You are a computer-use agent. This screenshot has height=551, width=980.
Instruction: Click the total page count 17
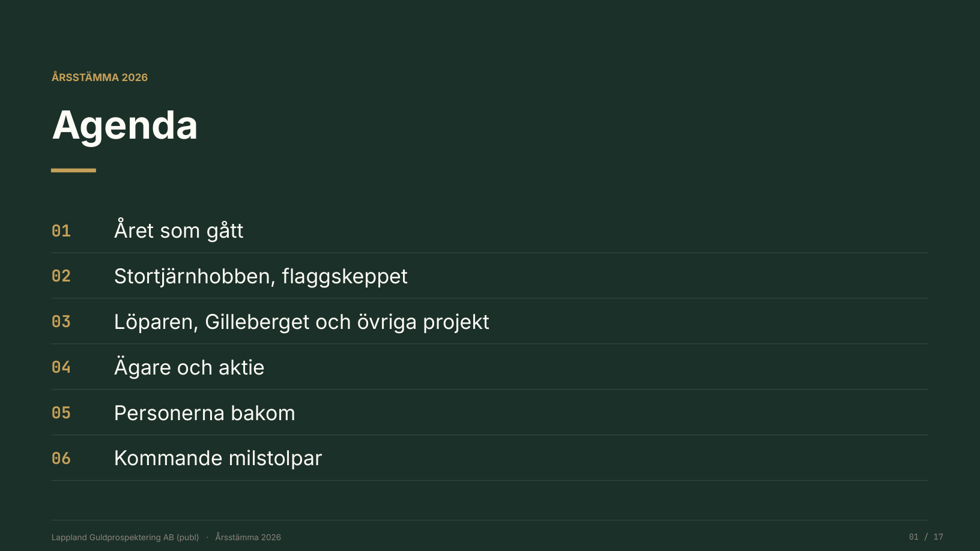(x=938, y=537)
